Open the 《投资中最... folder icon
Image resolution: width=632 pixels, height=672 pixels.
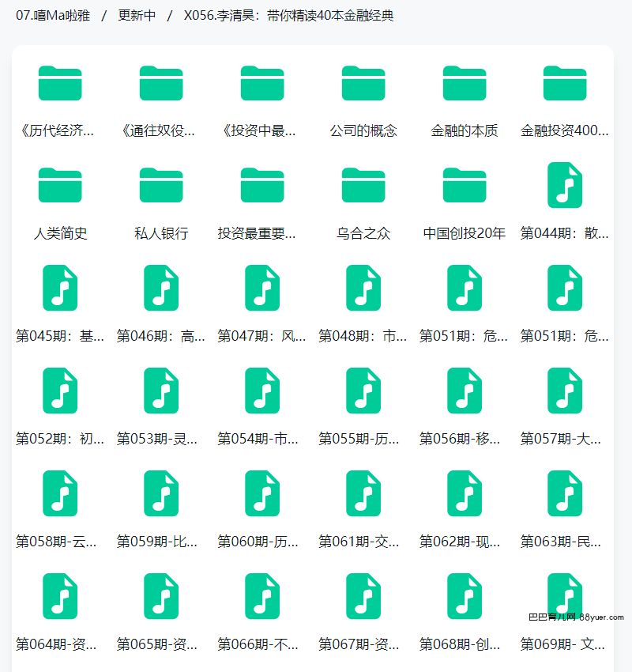coord(262,83)
